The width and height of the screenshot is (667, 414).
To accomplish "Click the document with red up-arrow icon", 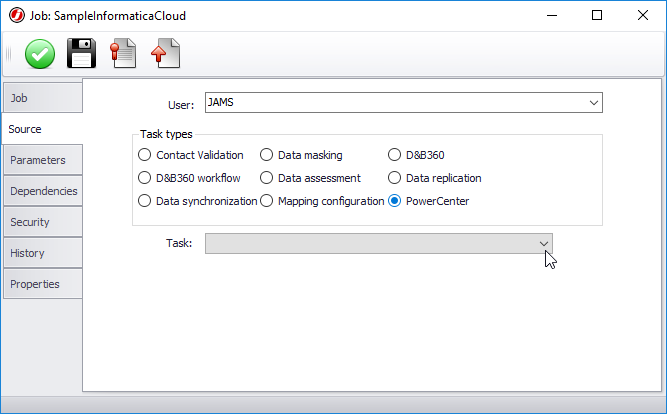I will (x=165, y=54).
